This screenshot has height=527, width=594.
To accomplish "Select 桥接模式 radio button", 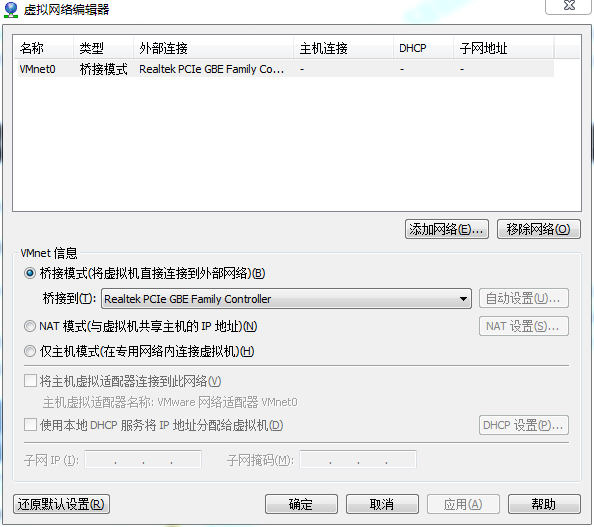I will pyautogui.click(x=30, y=273).
